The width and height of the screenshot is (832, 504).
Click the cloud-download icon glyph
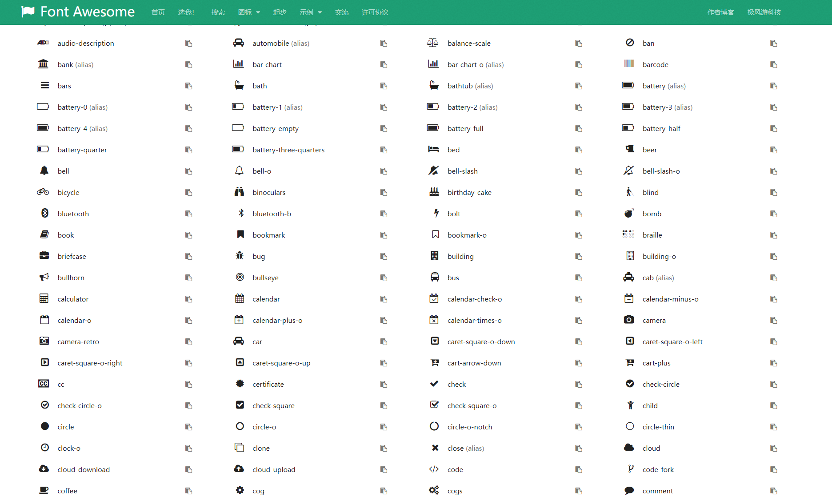[44, 468]
